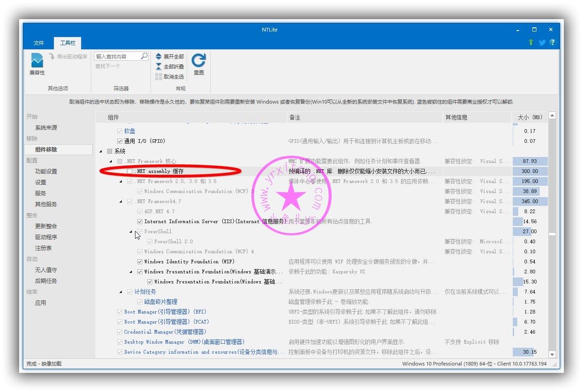Uncheck Internet Information Server (IIS) checkbox
Image resolution: width=583 pixels, height=392 pixels.
tap(140, 221)
